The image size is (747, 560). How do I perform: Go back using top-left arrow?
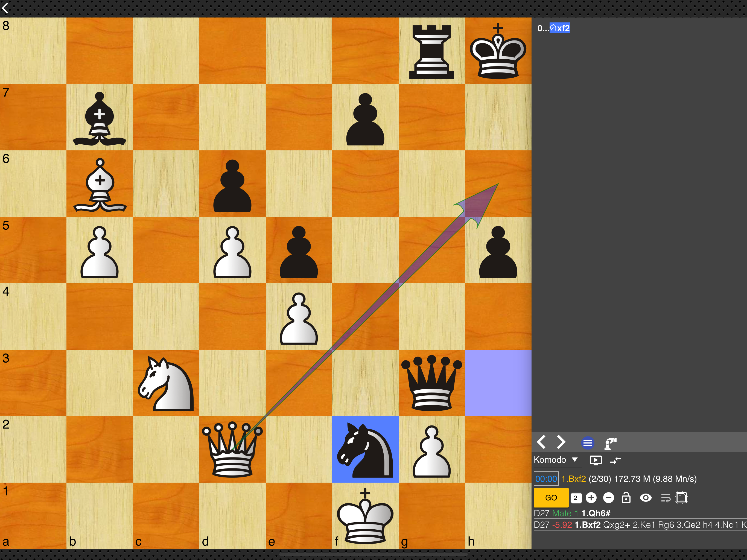pyautogui.click(x=5, y=8)
